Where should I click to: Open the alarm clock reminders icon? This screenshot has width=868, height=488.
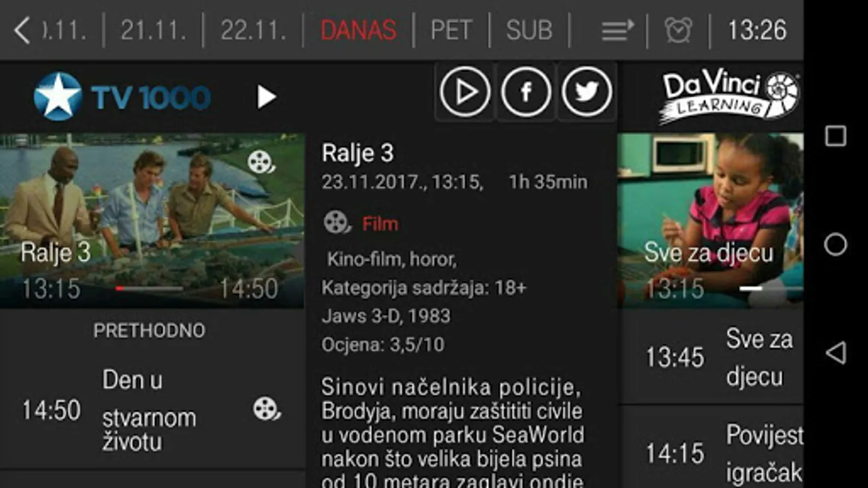(678, 30)
